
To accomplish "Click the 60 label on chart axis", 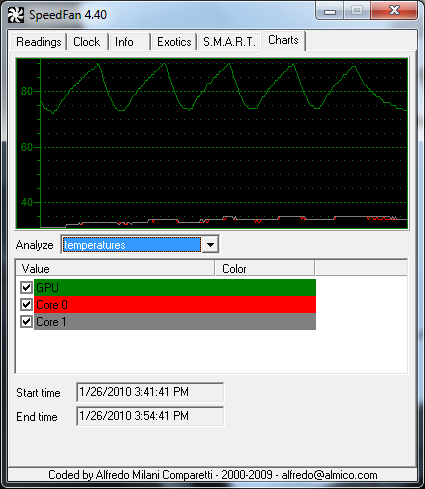I will point(27,147).
